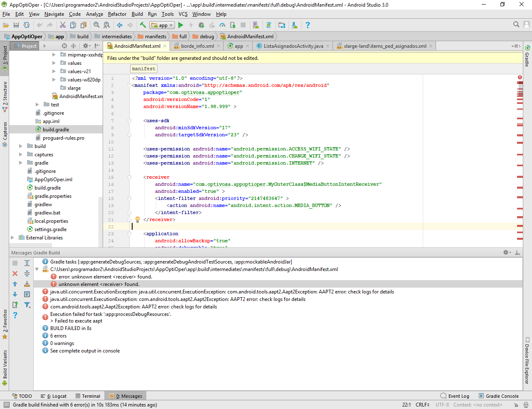Click next message down arrow icon

coord(15,294)
